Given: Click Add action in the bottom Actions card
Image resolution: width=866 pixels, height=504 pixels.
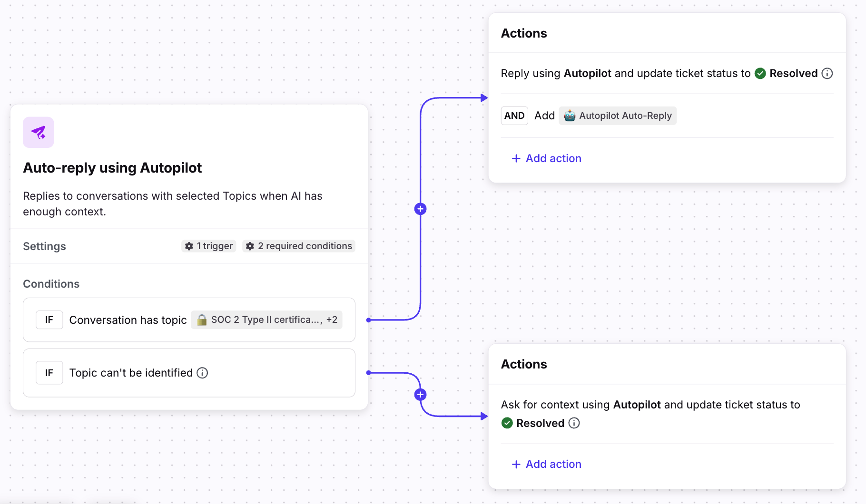Looking at the screenshot, I should 547,464.
